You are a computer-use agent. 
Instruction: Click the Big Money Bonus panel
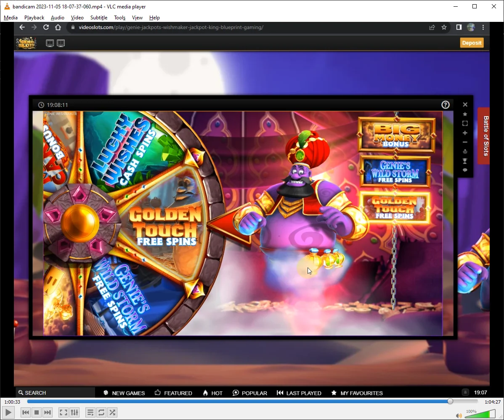(x=397, y=134)
